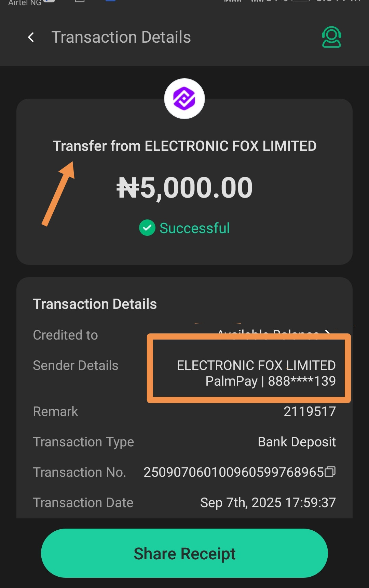Tap the Airtel NG carrier label

pyautogui.click(x=25, y=3)
